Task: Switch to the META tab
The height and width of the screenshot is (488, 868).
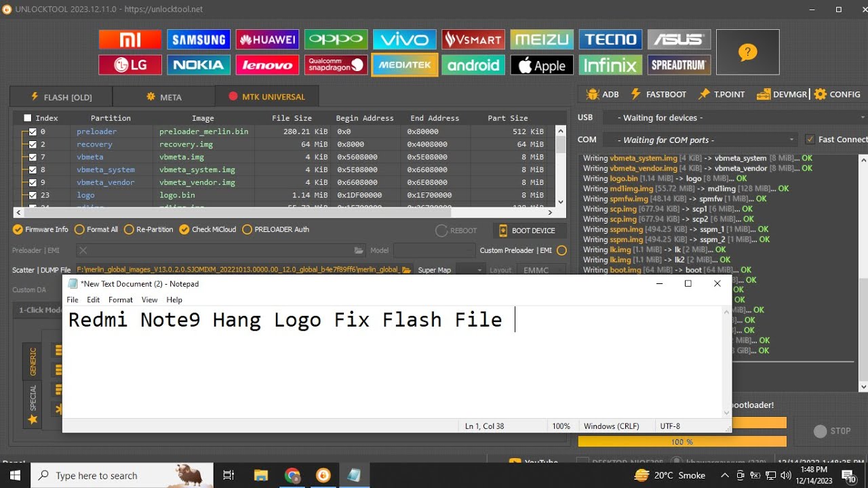Action: point(163,97)
